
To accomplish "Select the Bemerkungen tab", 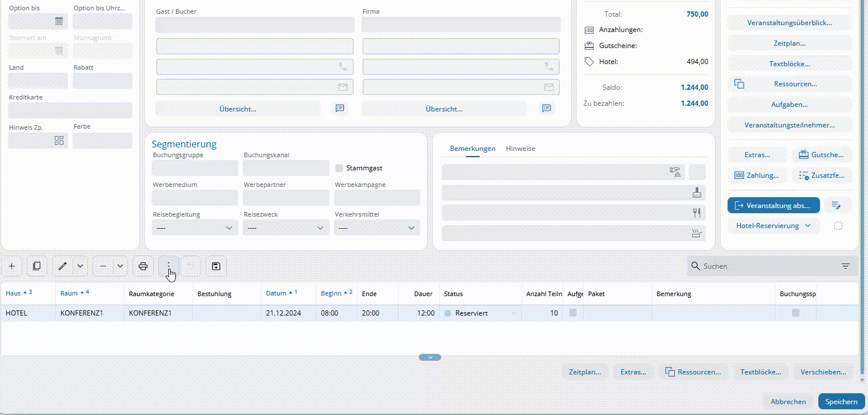I will (x=472, y=149).
